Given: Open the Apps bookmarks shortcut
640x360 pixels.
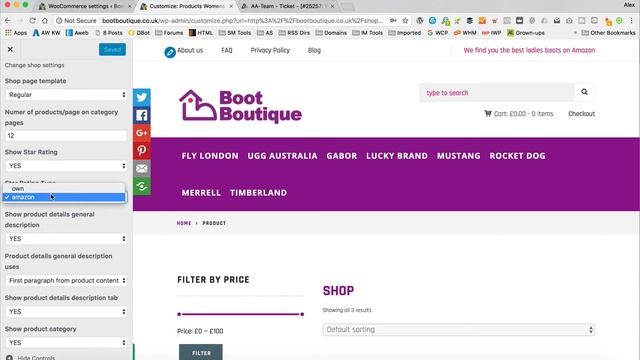Looking at the screenshot, I should pyautogui.click(x=16, y=33).
